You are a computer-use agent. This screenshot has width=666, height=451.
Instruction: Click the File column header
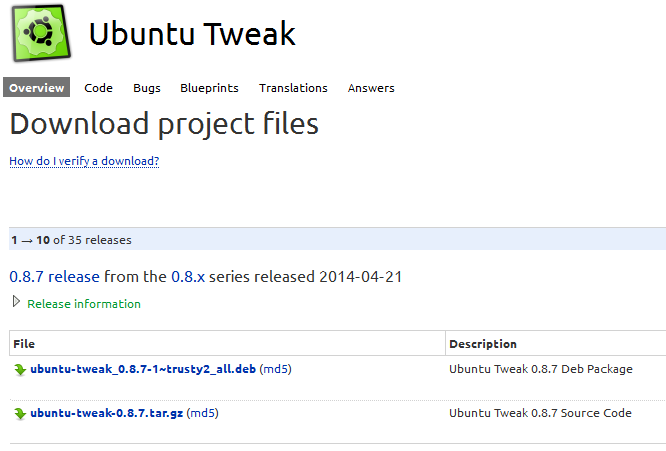(24, 344)
